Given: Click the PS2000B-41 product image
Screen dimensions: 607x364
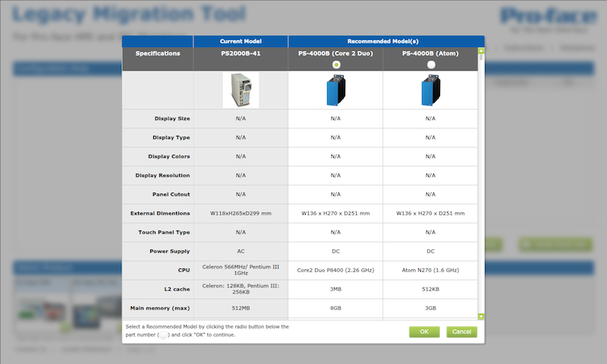Looking at the screenshot, I should point(241,90).
